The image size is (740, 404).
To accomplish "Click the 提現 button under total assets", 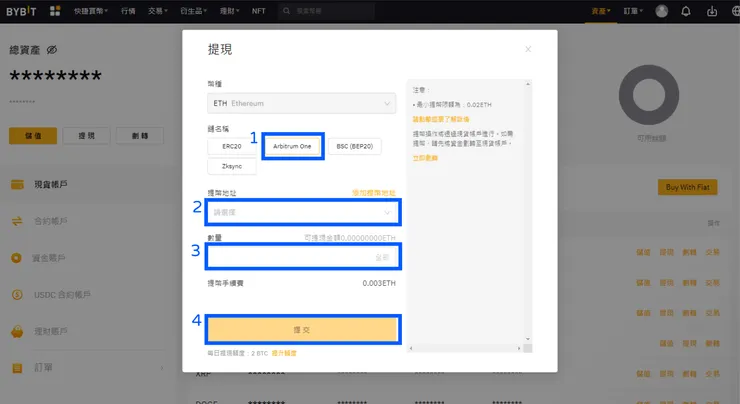I will tap(86, 136).
